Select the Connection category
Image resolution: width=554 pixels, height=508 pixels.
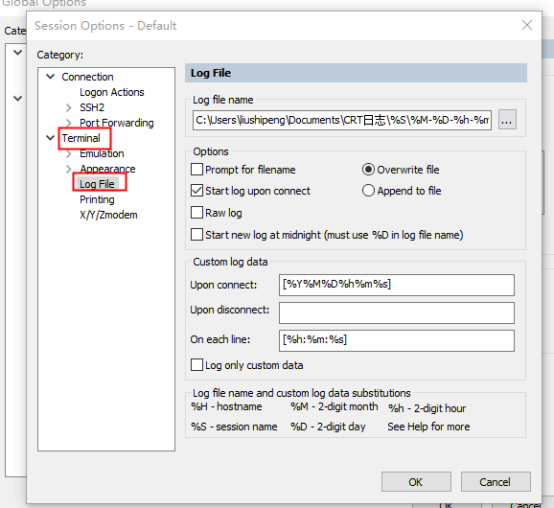pyautogui.click(x=87, y=77)
